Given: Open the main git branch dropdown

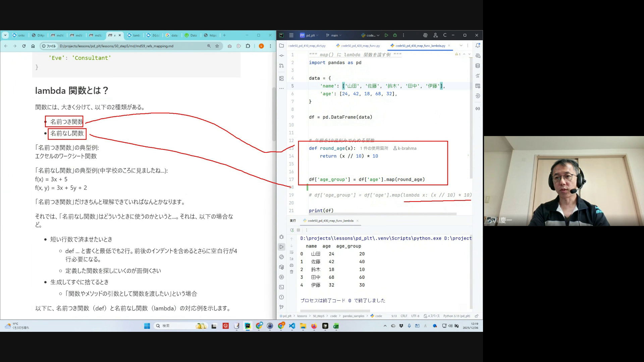Looking at the screenshot, I should click(334, 35).
